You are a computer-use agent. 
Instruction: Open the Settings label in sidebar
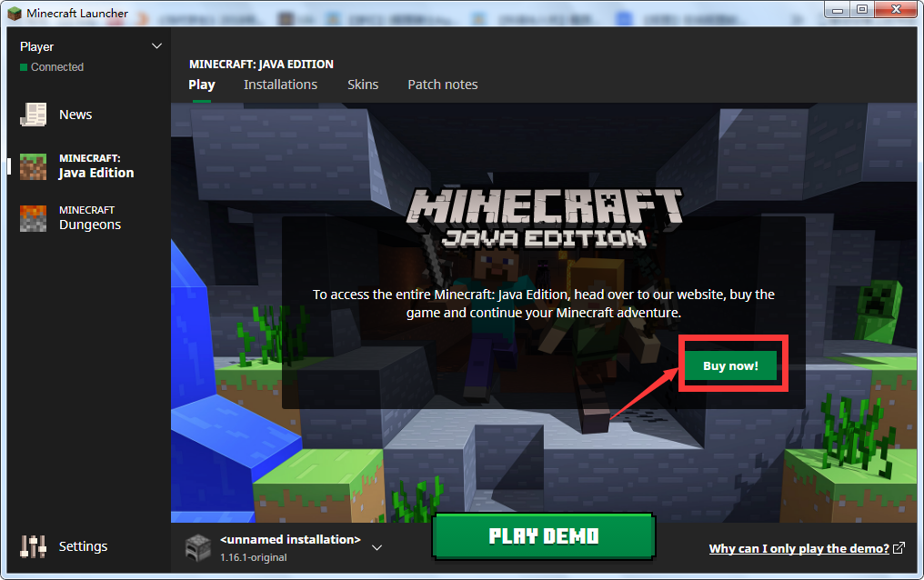pyautogui.click(x=83, y=546)
